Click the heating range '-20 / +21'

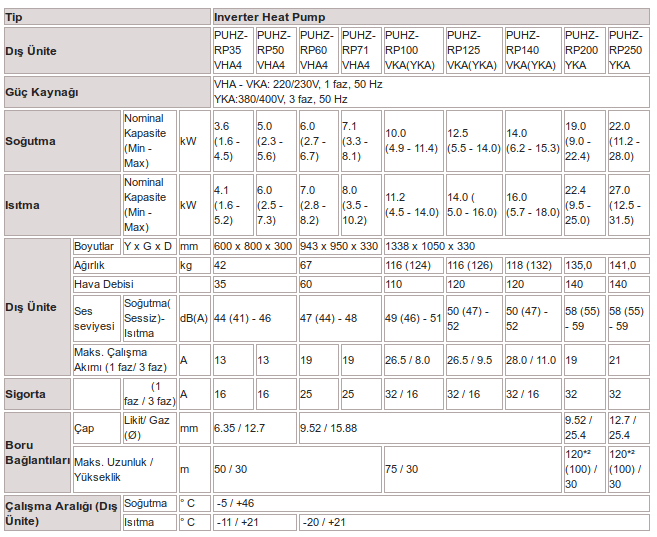[x=474, y=522]
